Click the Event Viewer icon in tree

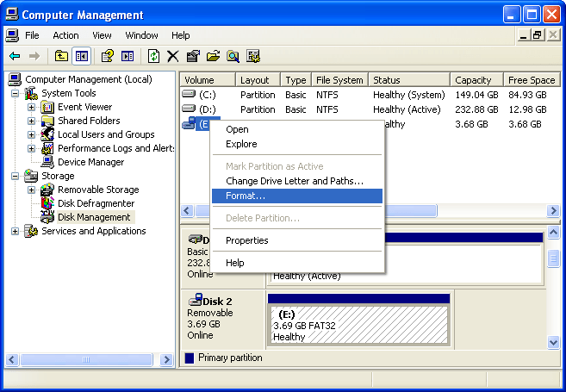[47, 107]
